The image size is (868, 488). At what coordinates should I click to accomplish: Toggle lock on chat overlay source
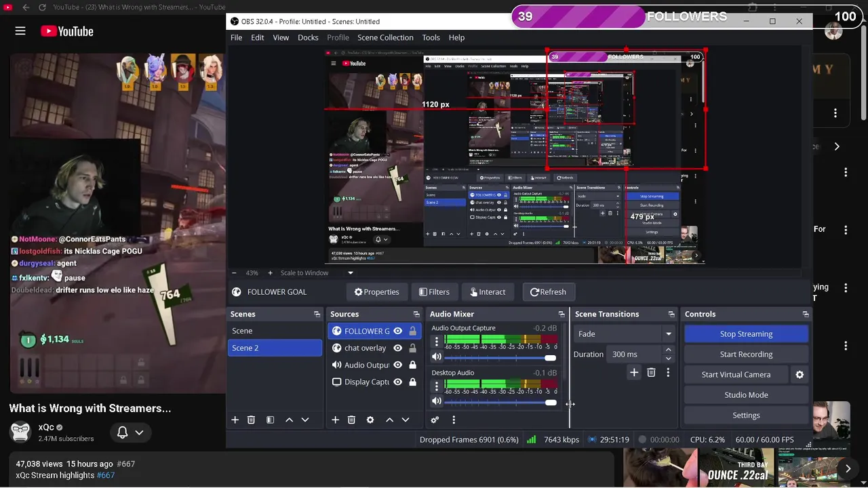412,348
